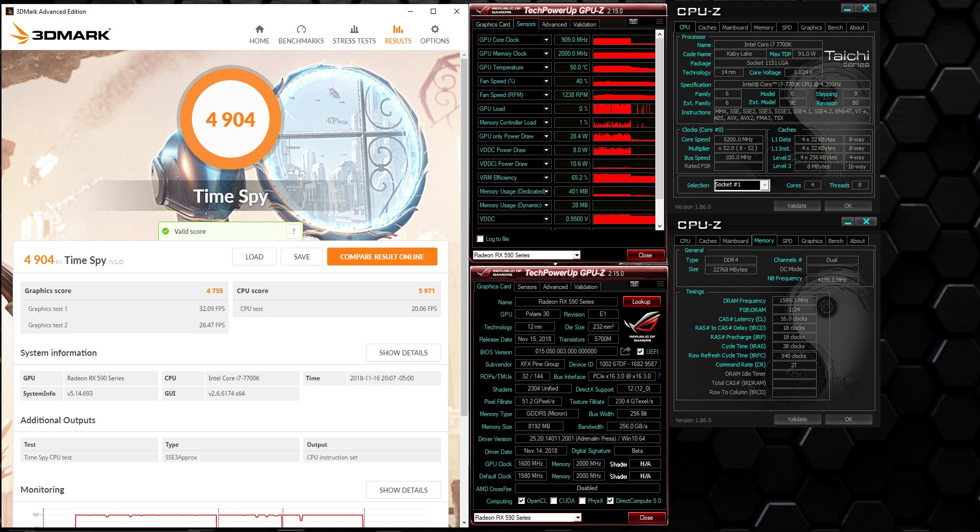Click Validate in lower CPU-Z window
The image size is (980, 532).
click(x=797, y=419)
